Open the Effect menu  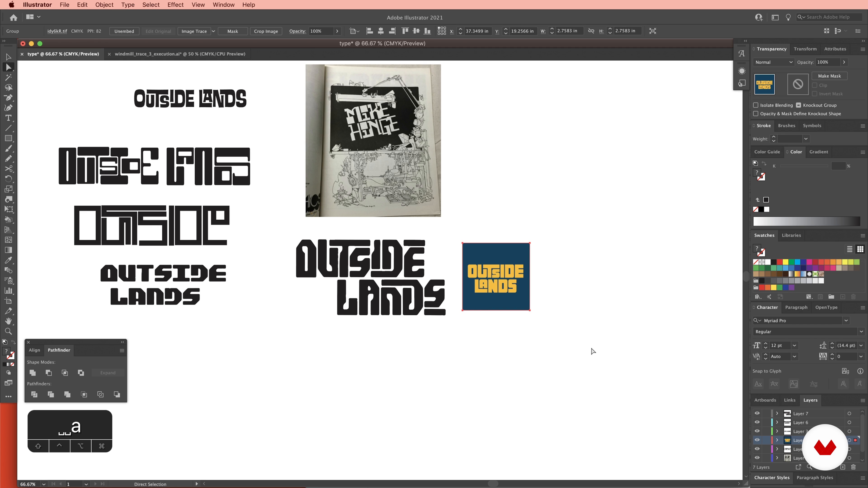175,5
